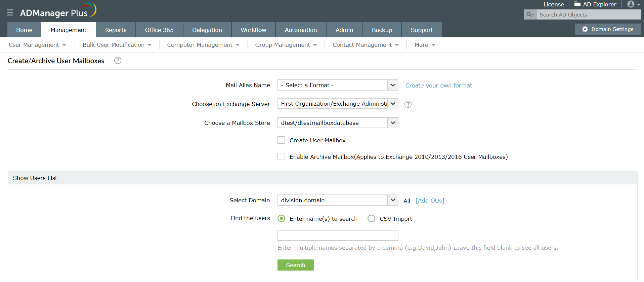Open the hamburger sidebar menu

pyautogui.click(x=10, y=13)
